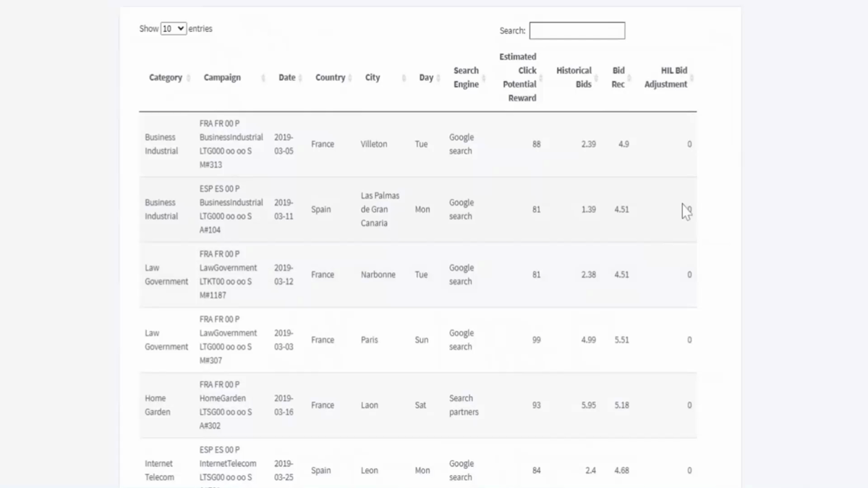Click the Internet Telecom category cell
Viewport: 868px width, 488px height.
tap(159, 471)
